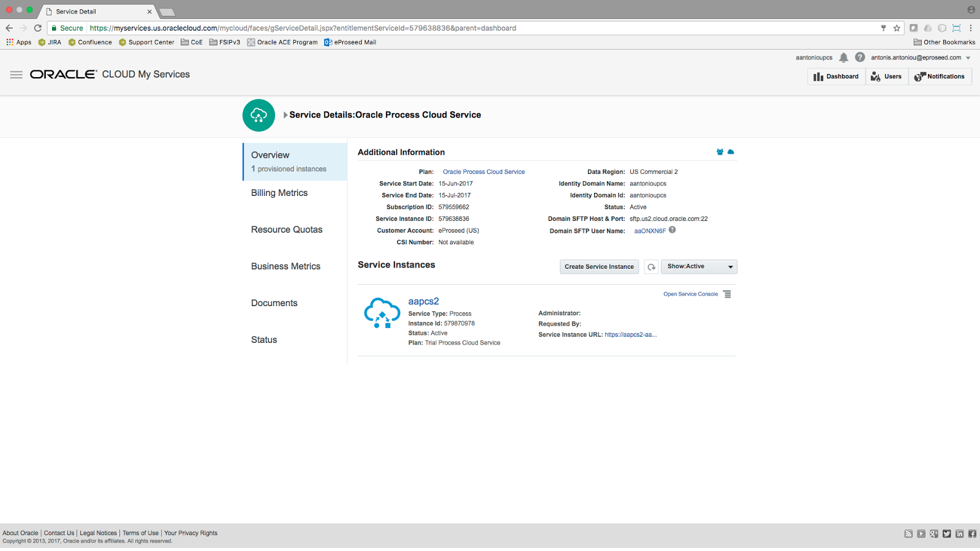Click the blue people icon in Additional Information

click(720, 152)
